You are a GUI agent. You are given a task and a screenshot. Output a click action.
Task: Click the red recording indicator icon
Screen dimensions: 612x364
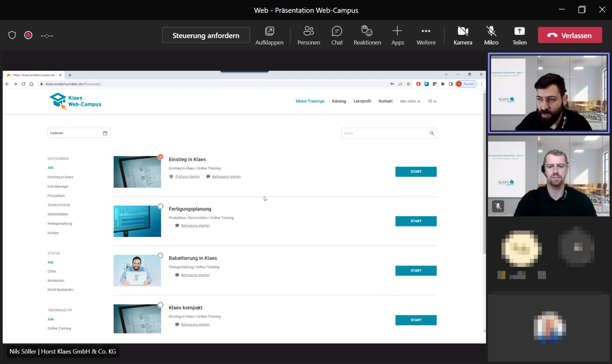pos(28,35)
